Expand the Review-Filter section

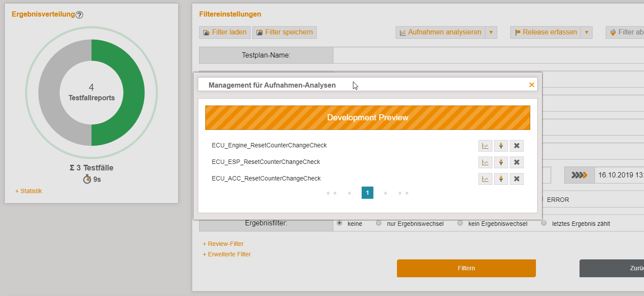(223, 244)
